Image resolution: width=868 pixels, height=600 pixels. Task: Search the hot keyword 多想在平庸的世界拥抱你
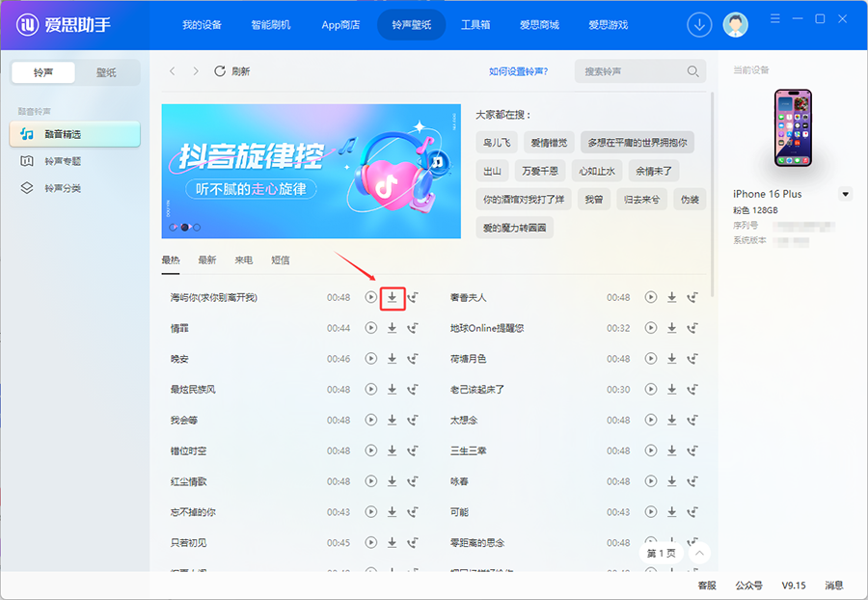click(x=637, y=142)
